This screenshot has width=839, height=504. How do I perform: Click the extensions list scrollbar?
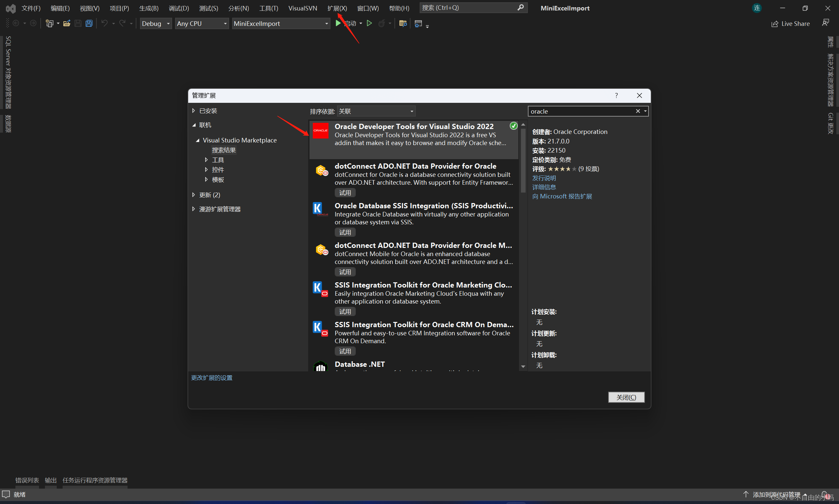pos(523,159)
